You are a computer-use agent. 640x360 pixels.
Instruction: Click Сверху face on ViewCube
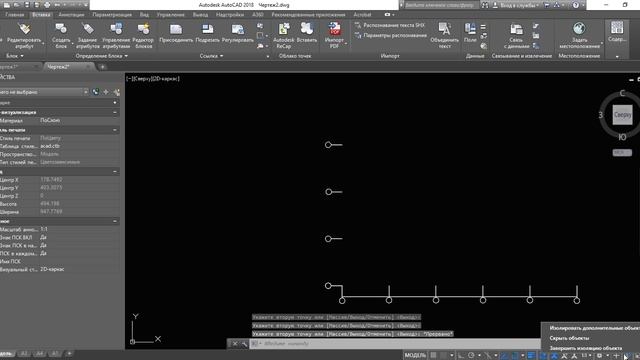(622, 115)
